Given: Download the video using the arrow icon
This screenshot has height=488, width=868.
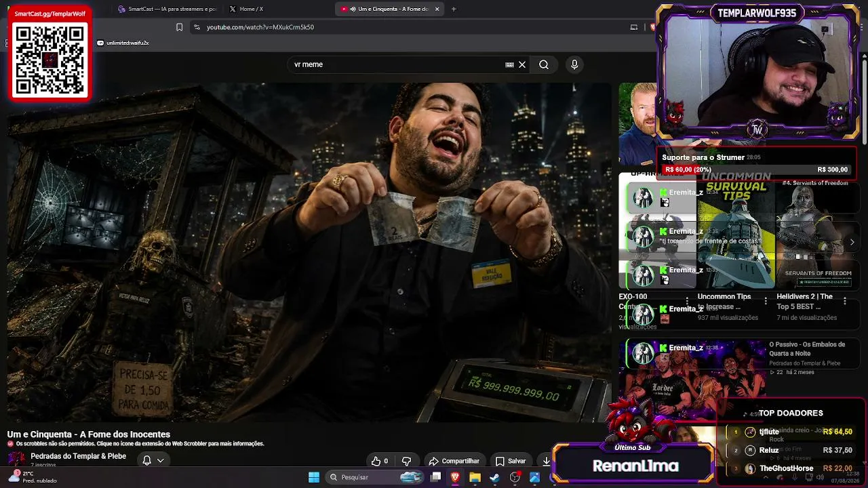Looking at the screenshot, I should pos(546,461).
